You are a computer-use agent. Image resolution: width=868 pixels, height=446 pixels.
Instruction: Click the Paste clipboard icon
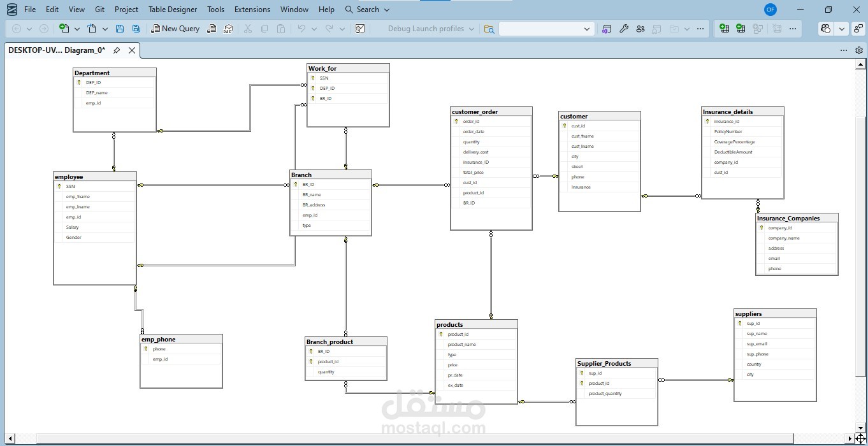(281, 29)
